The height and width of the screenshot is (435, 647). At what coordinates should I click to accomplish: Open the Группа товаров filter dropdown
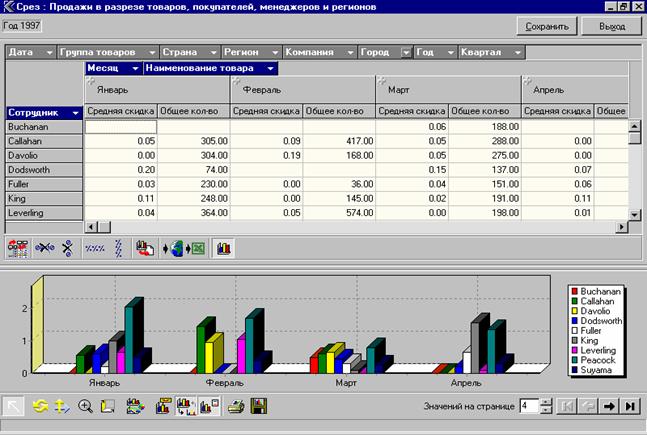point(153,51)
